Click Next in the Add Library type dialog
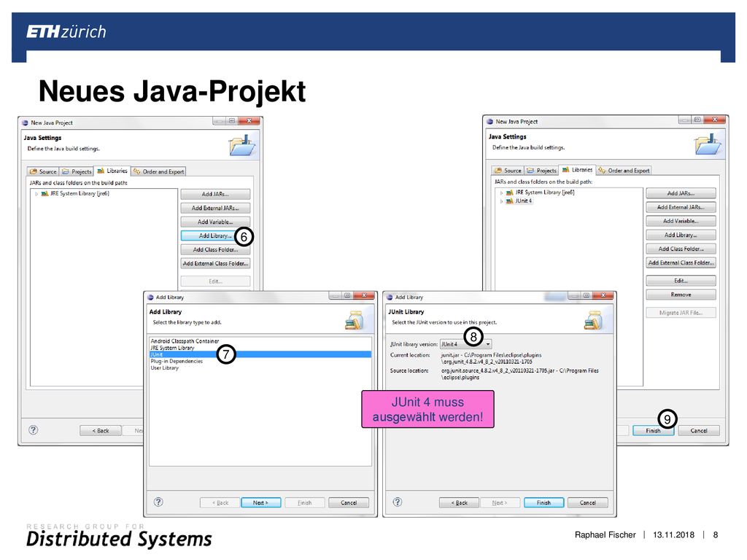 click(260, 502)
